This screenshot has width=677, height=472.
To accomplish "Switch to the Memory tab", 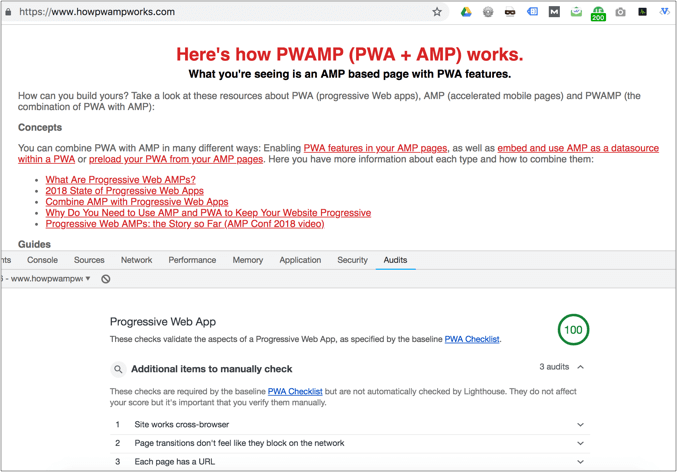I will (247, 260).
